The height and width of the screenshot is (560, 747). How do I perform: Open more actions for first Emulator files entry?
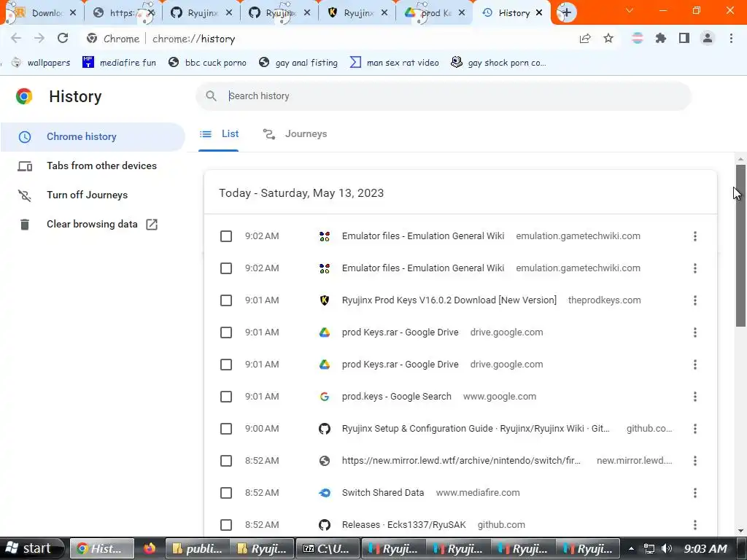695,236
